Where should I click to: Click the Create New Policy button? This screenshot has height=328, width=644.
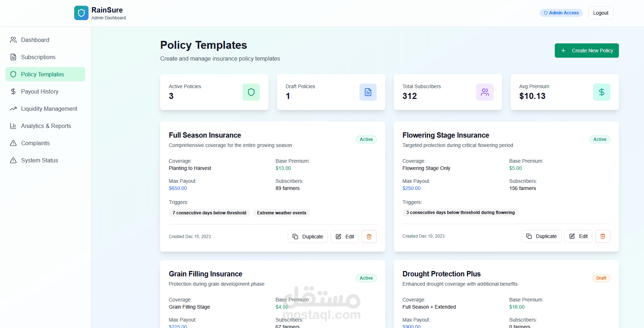(x=587, y=51)
